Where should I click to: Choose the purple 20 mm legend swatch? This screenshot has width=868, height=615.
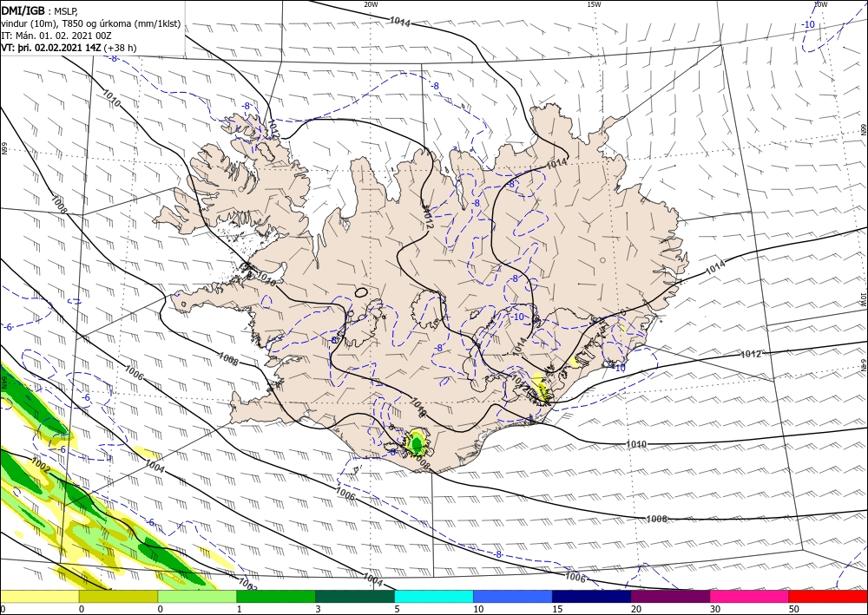[x=670, y=597]
